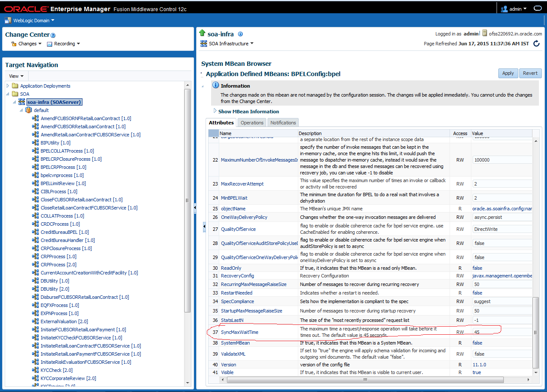Click the Revert button
Viewport: 547px width, 392px height.
tap(530, 73)
